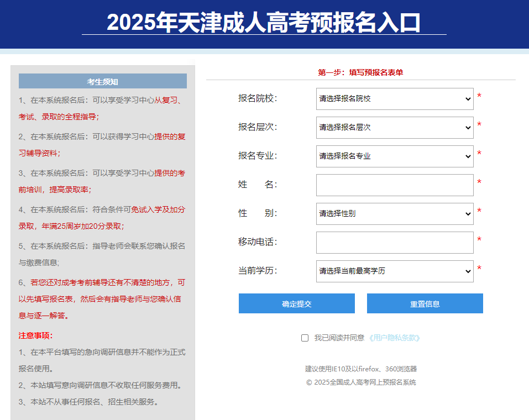Click the red asterisk beside 当前学历 dropdown
The image size is (529, 420).
pyautogui.click(x=479, y=269)
